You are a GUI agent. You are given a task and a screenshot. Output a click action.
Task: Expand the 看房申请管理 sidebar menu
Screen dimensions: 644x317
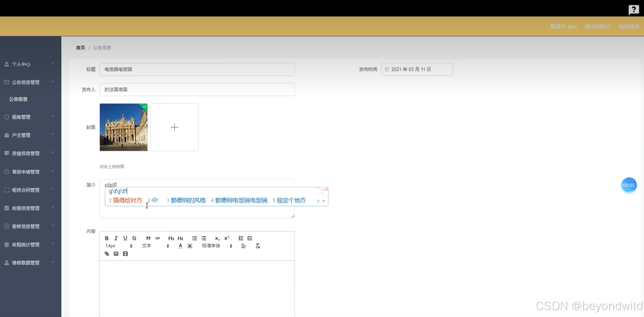pos(30,172)
